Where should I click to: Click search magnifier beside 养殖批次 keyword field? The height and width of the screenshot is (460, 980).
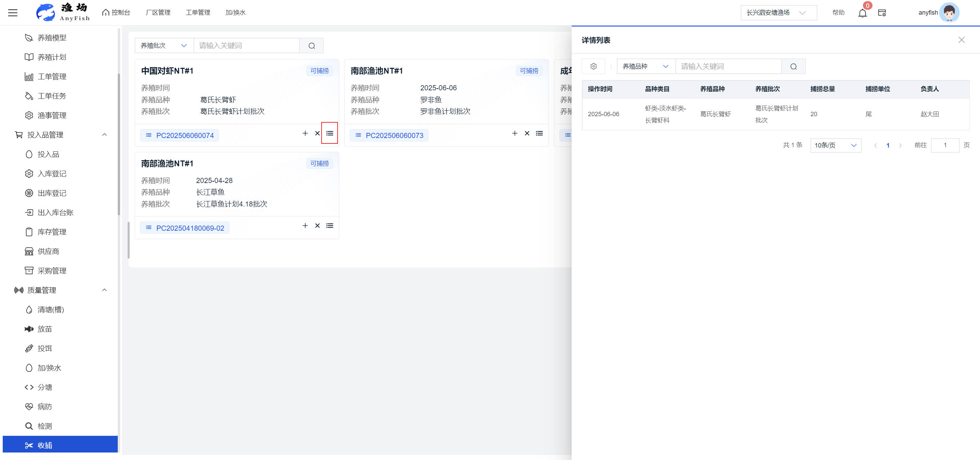click(x=312, y=46)
